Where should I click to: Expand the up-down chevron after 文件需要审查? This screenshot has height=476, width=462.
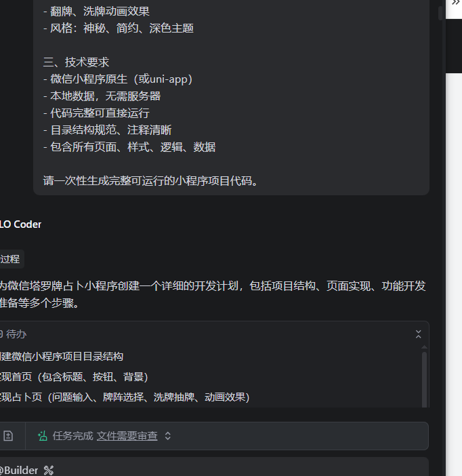(168, 436)
